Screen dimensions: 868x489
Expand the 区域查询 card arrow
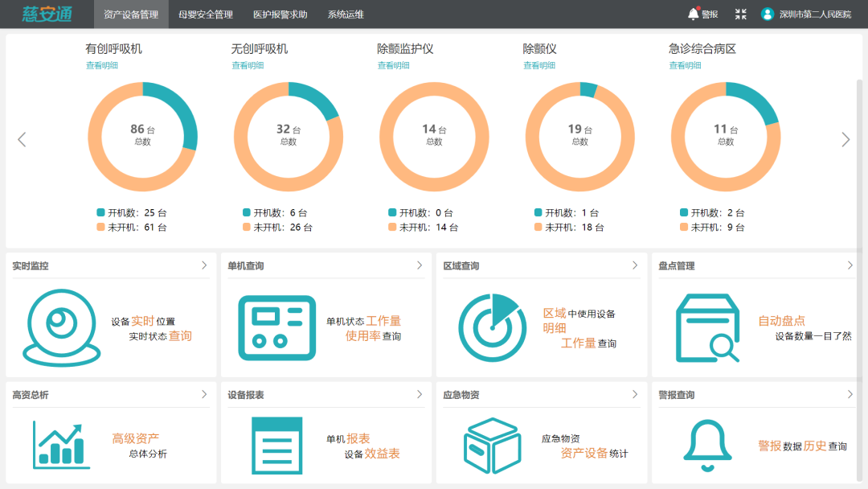pos(635,265)
